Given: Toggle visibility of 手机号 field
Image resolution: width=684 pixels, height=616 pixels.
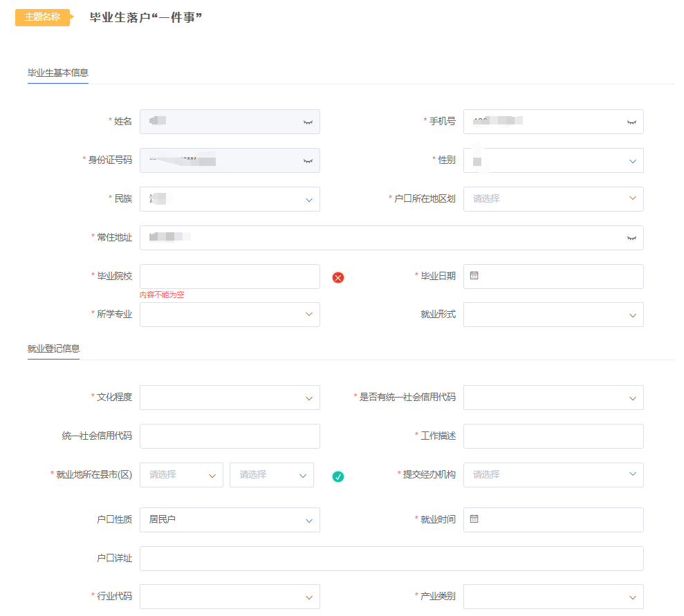Looking at the screenshot, I should 631,122.
